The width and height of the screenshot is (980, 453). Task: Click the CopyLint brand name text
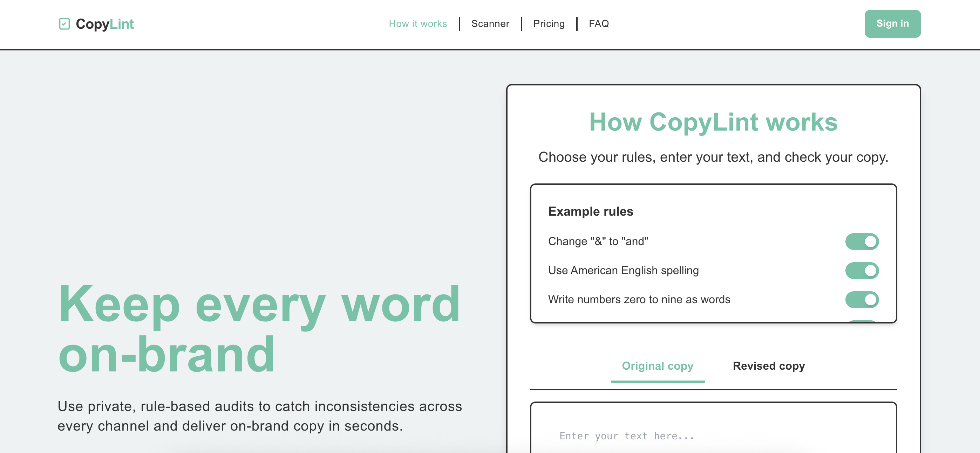[104, 24]
